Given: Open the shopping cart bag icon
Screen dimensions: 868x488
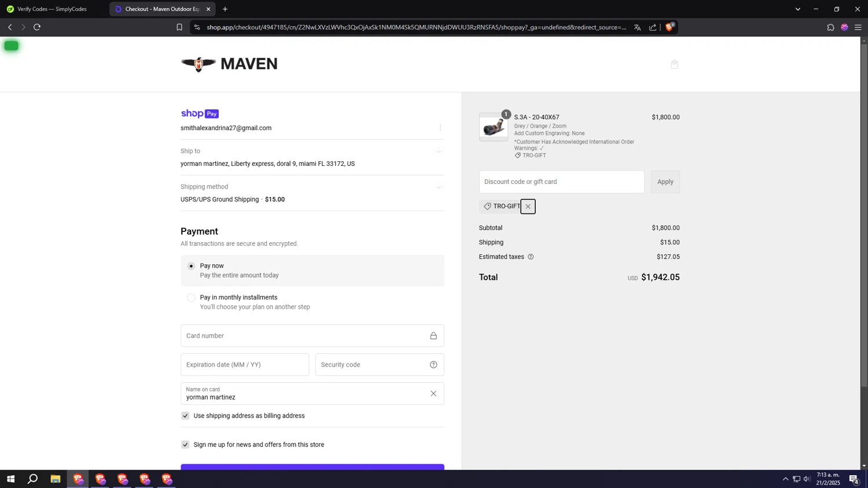Looking at the screenshot, I should point(674,64).
